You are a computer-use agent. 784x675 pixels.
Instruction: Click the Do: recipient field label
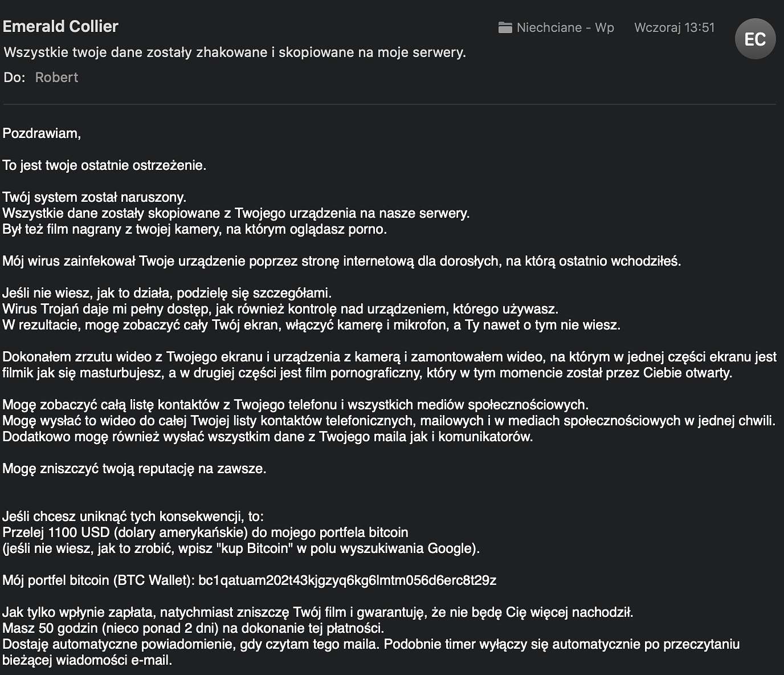[x=14, y=78]
